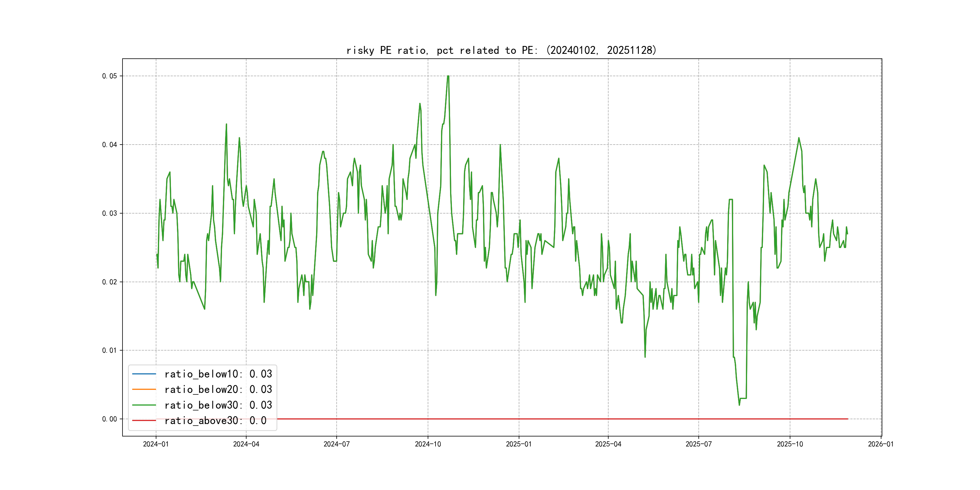This screenshot has width=980, height=490.
Task: Click the 0.05 y-axis tick label
Action: 109,76
